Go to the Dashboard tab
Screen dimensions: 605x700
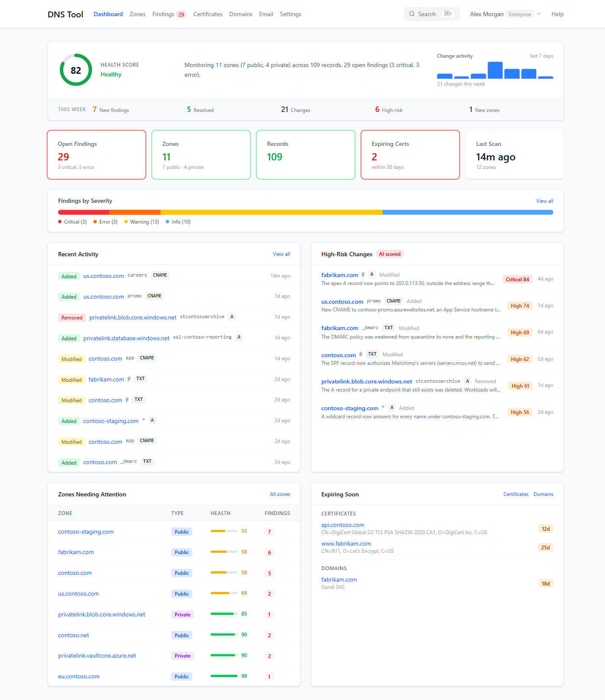(x=108, y=14)
